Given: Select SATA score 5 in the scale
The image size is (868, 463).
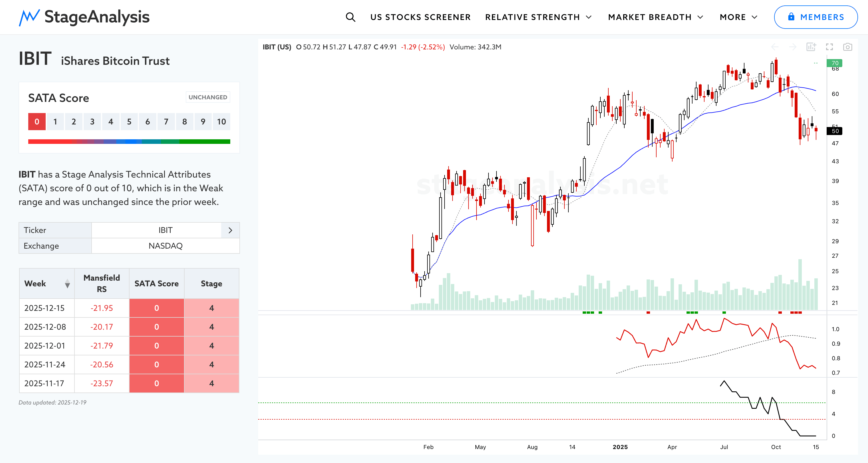Looking at the screenshot, I should click(129, 122).
